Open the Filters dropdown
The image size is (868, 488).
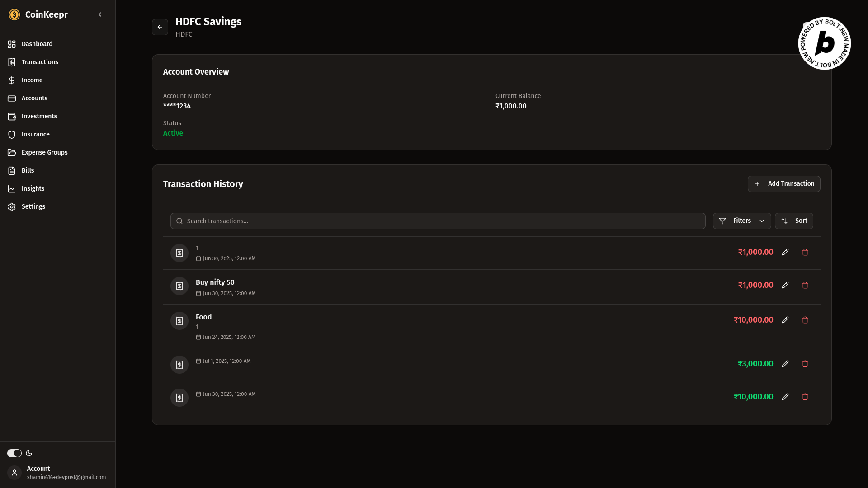pos(741,221)
